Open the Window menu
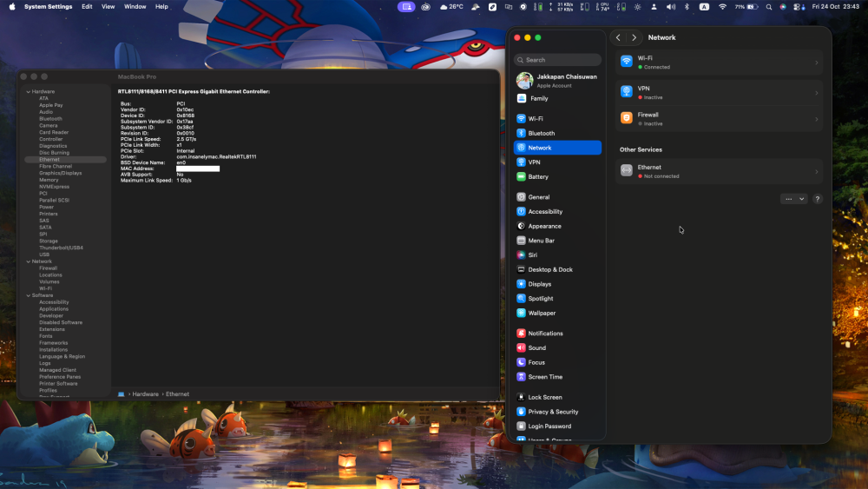 coord(135,7)
